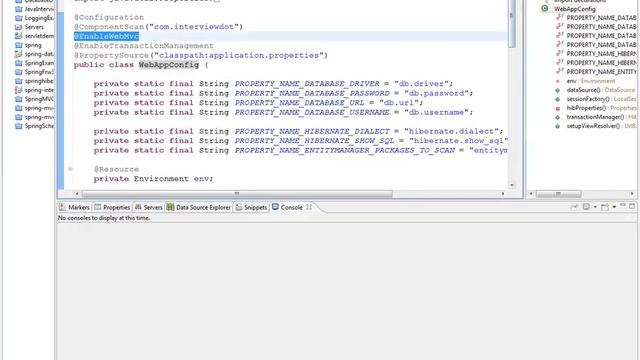The width and height of the screenshot is (640, 360).
Task: Click the JavaIntervi project folder icon
Action: [18, 9]
